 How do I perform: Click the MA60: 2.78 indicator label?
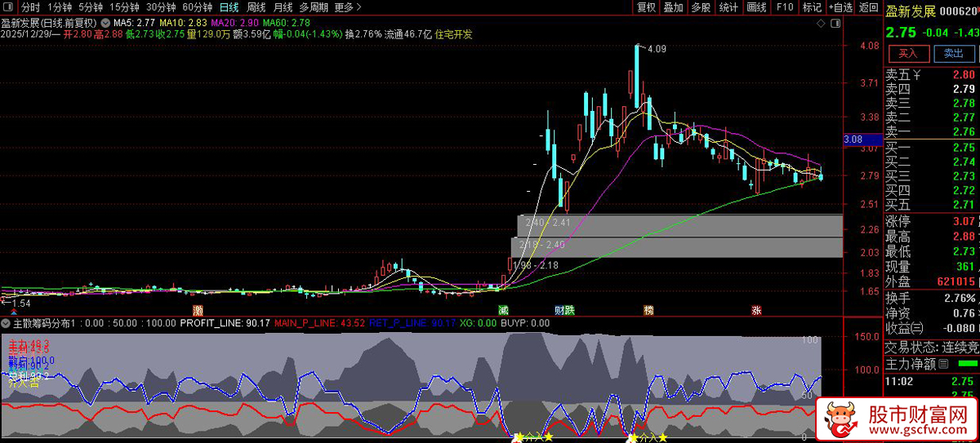pos(286,23)
